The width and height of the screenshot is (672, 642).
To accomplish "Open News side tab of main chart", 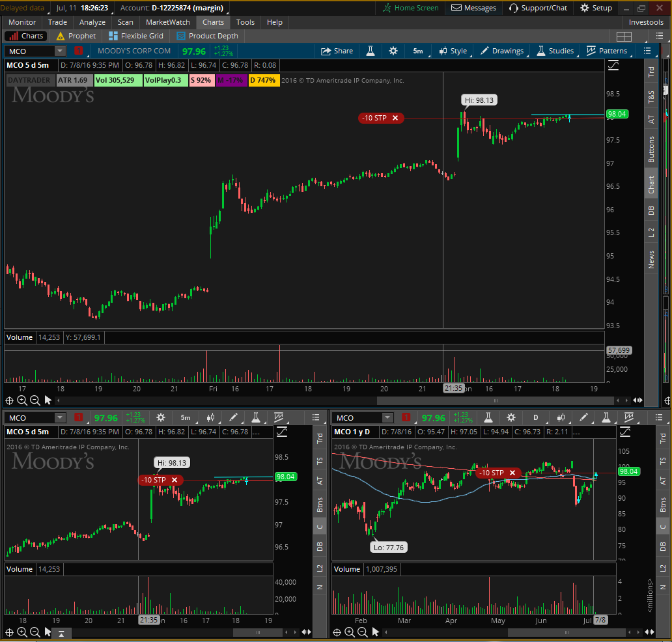I will coord(651,260).
